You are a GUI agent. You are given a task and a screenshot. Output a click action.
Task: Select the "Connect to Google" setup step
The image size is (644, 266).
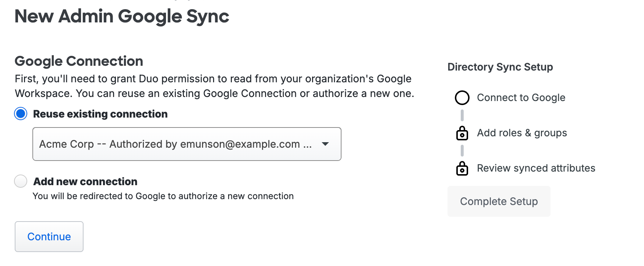pos(521,98)
